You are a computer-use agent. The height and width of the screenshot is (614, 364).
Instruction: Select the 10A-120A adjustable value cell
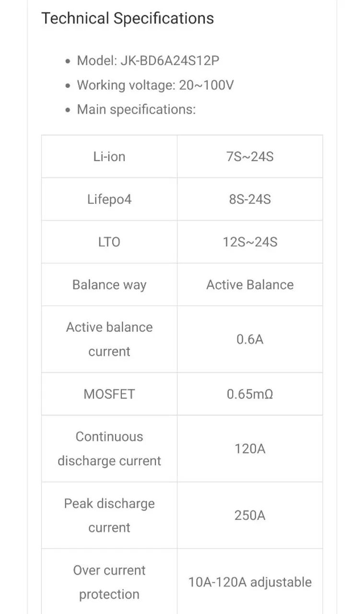click(250, 582)
